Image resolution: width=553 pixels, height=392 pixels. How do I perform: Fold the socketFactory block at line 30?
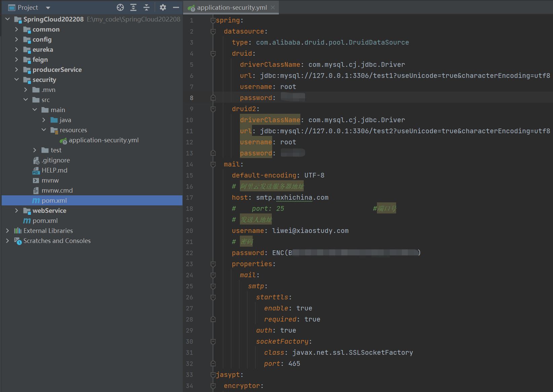click(213, 341)
